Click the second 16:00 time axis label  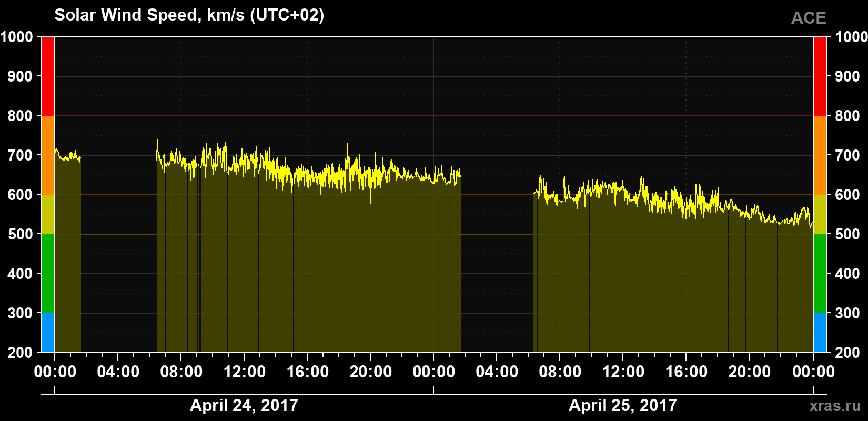pyautogui.click(x=686, y=372)
